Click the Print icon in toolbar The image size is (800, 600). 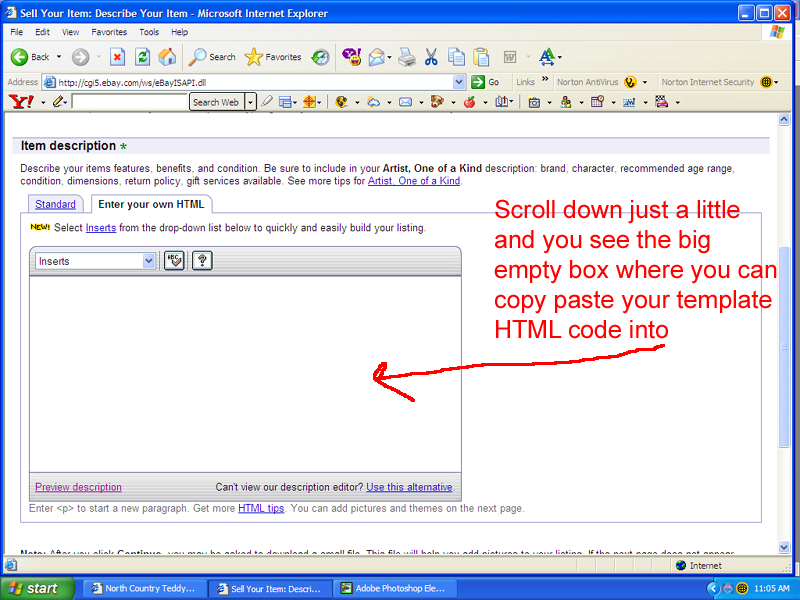click(407, 57)
